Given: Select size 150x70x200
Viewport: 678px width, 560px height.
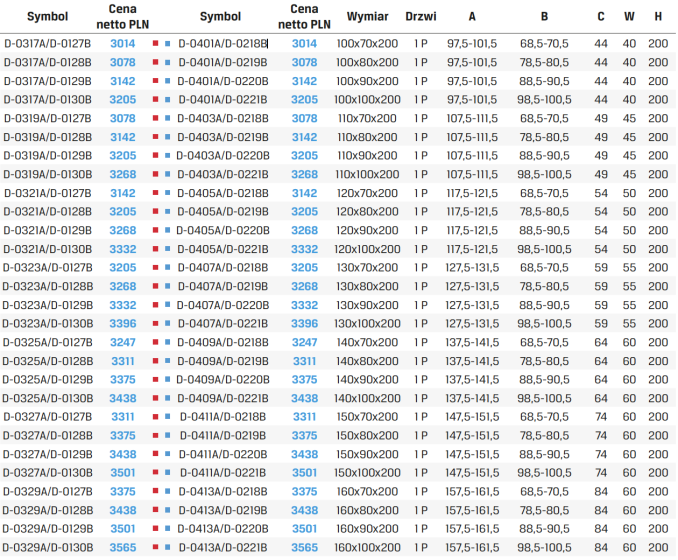Looking at the screenshot, I should click(x=367, y=417).
